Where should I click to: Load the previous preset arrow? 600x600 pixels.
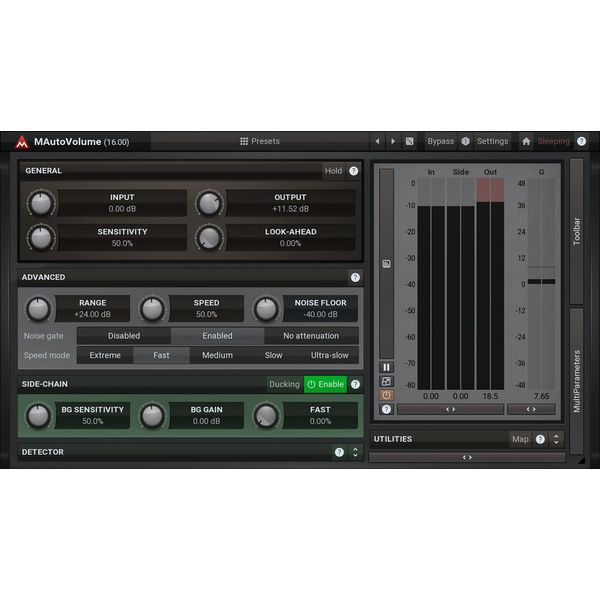[377, 141]
